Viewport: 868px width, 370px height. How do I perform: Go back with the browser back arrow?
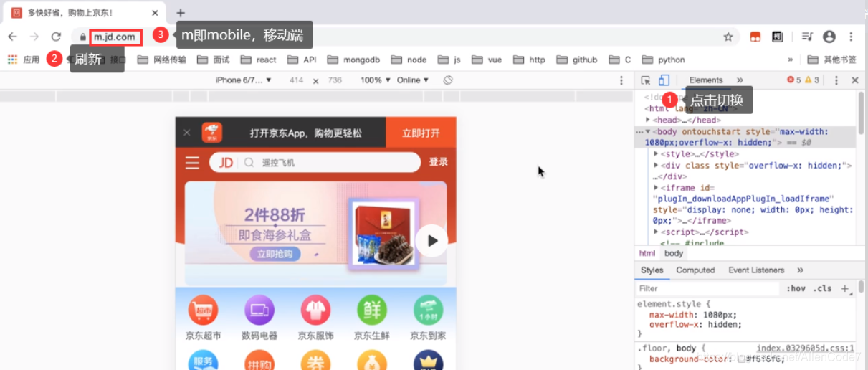(12, 37)
